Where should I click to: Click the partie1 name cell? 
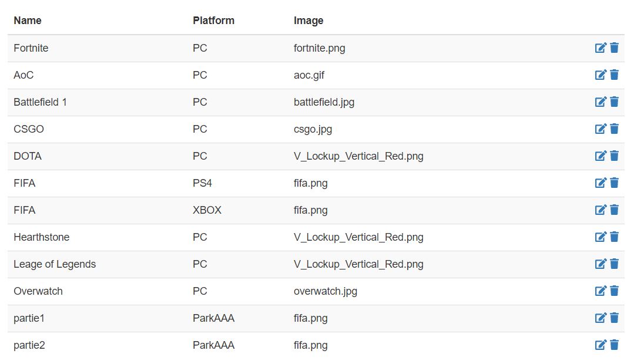29,318
